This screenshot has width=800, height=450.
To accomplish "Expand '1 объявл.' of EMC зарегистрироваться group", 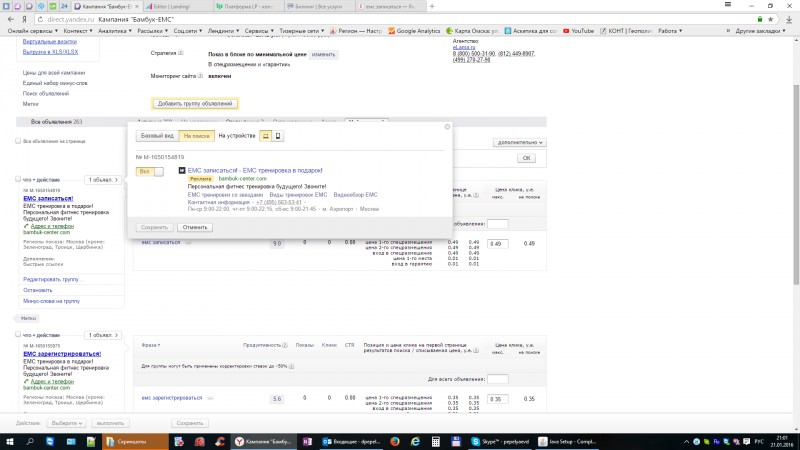I will coord(103,335).
